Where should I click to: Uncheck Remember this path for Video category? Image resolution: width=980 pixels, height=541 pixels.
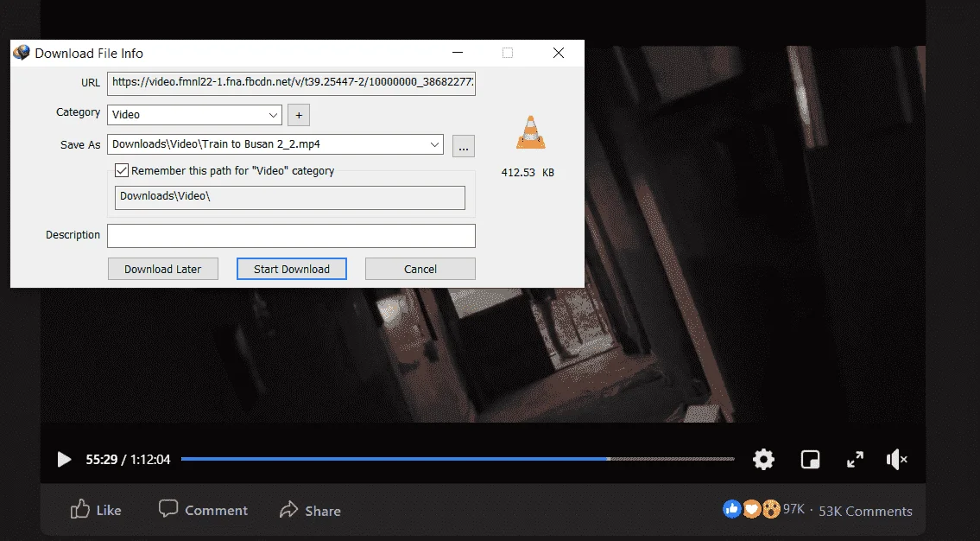[122, 171]
